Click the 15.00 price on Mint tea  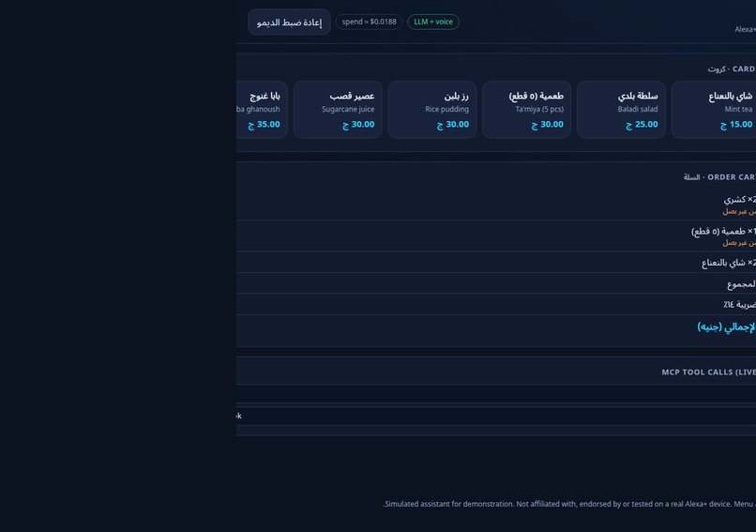[736, 125]
